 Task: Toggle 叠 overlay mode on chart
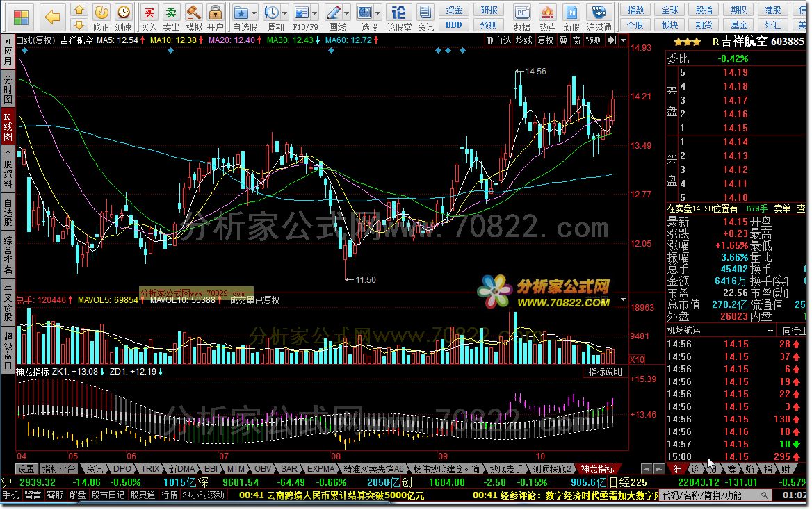coord(563,40)
